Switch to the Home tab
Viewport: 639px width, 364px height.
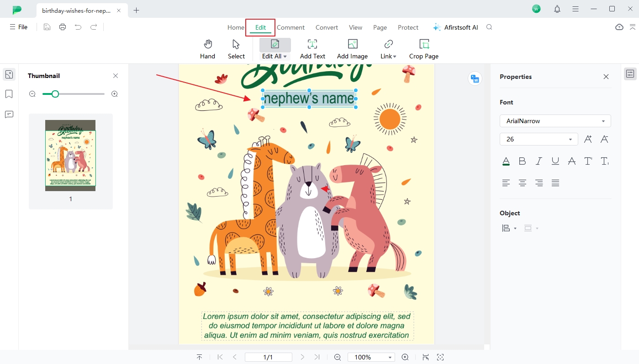point(236,27)
